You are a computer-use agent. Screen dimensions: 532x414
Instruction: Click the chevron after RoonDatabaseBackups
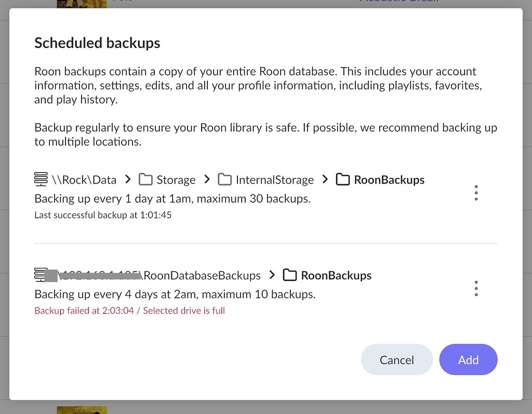click(x=271, y=275)
